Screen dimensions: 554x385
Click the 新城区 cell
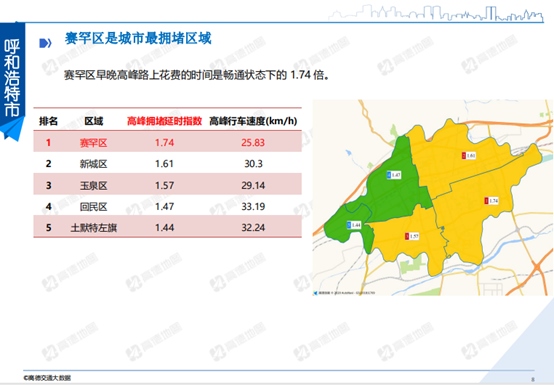click(x=93, y=164)
